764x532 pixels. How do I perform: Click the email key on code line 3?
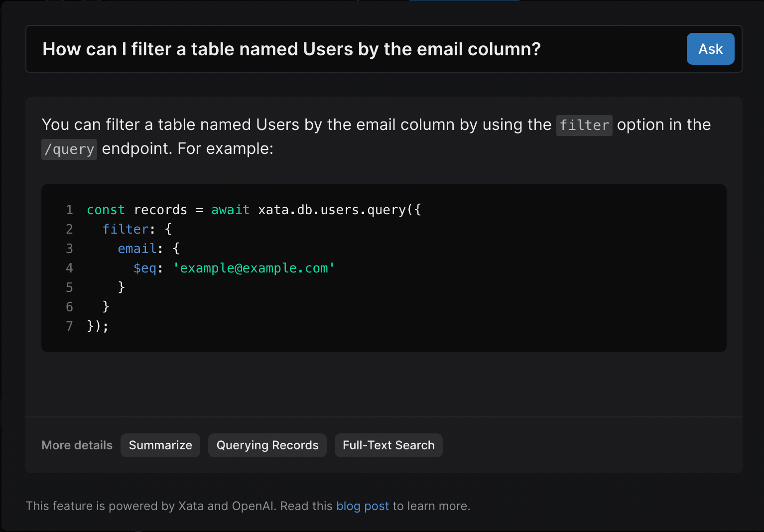(x=136, y=249)
